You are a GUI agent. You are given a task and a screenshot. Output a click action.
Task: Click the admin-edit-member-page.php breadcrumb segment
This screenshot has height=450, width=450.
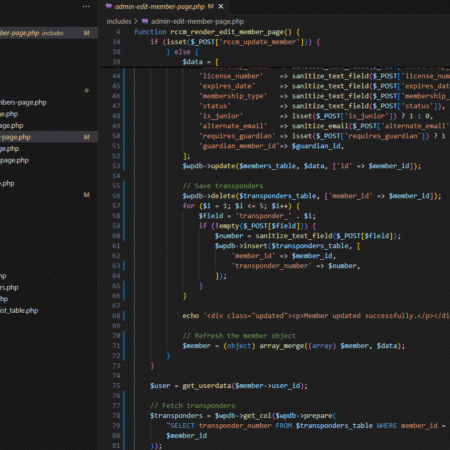[198, 21]
